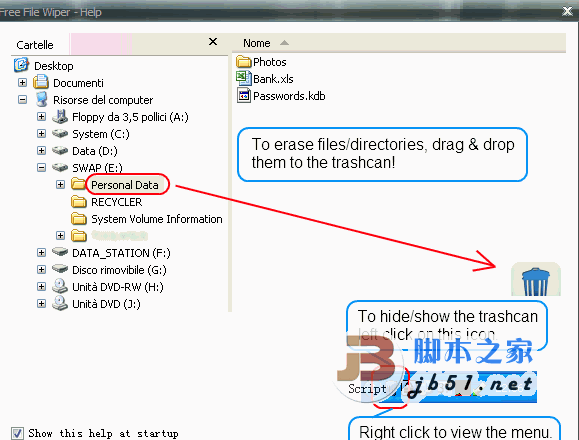The height and width of the screenshot is (440, 579).
Task: Select the Disco rimovibile (G:) label
Action: (x=119, y=270)
